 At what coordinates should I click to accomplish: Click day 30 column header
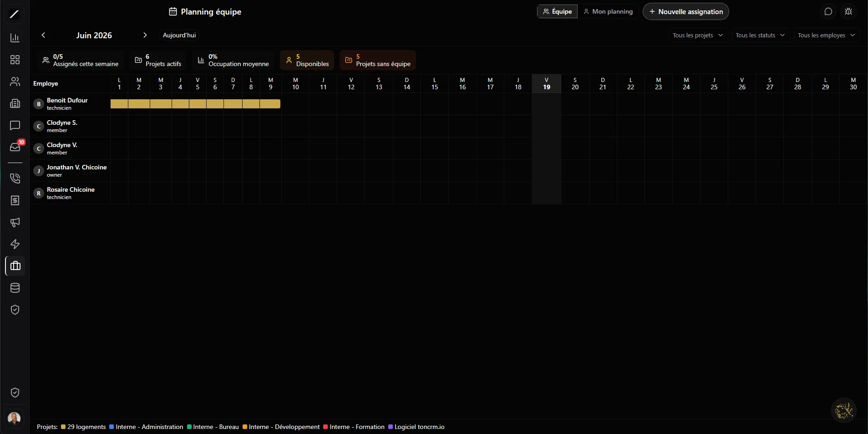coord(853,83)
